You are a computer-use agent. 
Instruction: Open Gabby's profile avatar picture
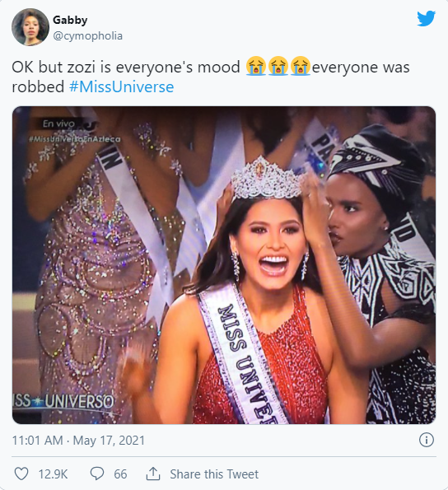click(x=30, y=27)
